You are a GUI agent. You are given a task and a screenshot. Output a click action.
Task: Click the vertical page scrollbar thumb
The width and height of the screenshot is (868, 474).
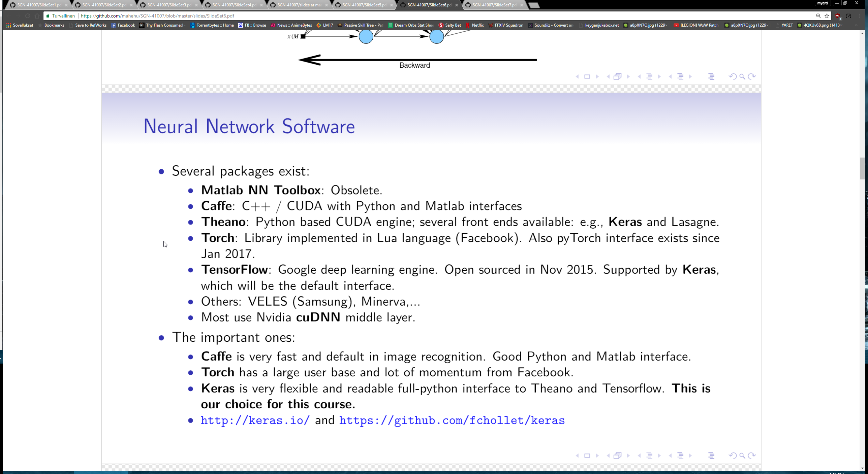(863, 168)
